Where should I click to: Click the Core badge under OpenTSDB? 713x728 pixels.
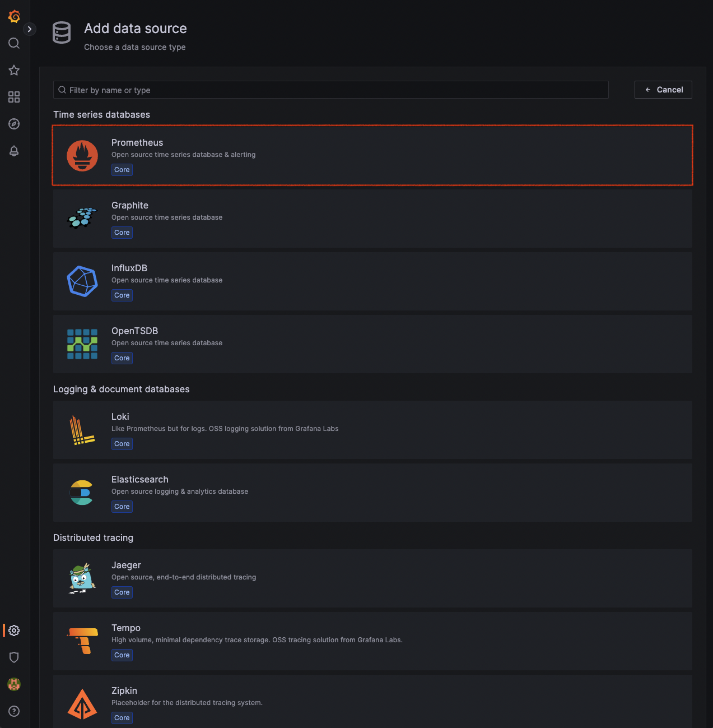tap(122, 358)
